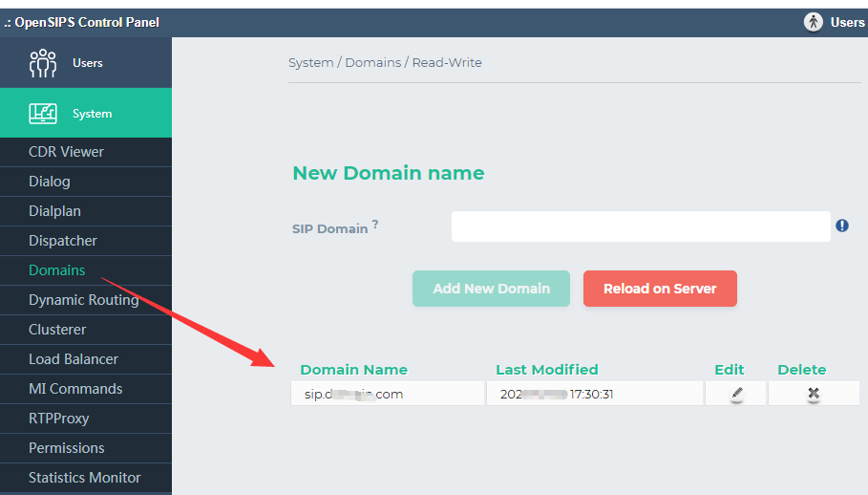Click the System monitor icon in sidebar
Viewport: 868px width, 495px height.
(43, 114)
